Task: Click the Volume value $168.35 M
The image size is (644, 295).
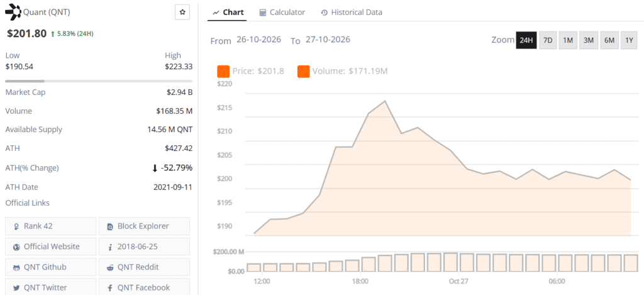Action: 174,111
